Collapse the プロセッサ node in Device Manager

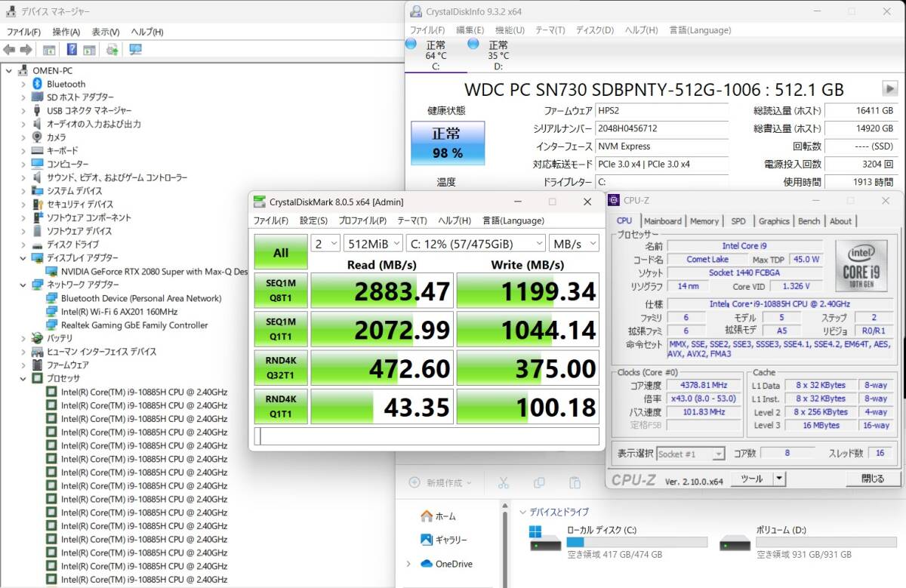pos(22,378)
